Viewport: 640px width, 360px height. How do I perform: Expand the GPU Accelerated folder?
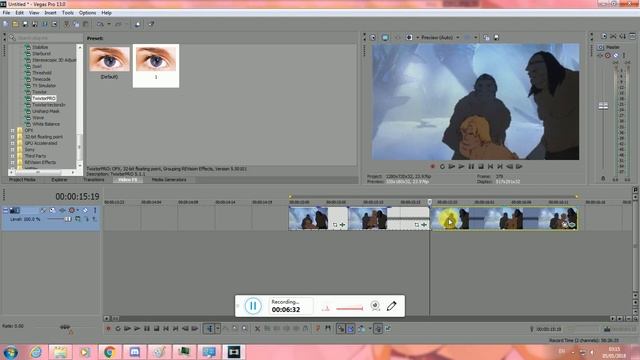click(x=12, y=143)
